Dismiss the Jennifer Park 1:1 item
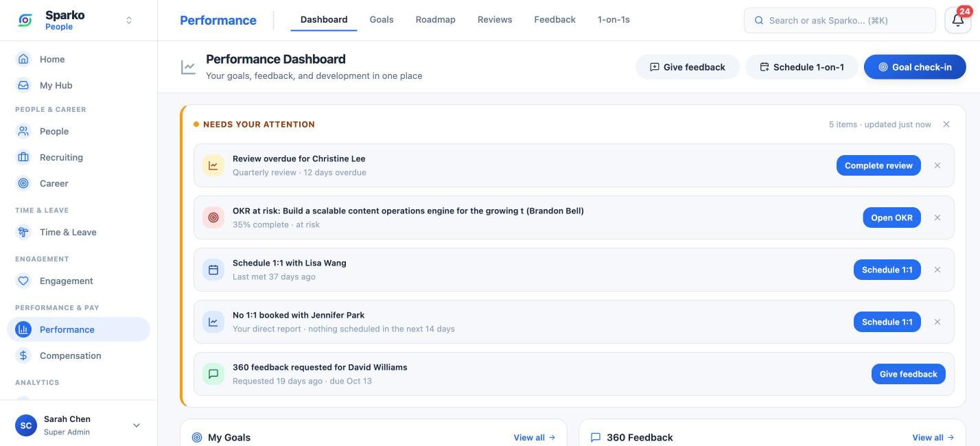Screen dimensions: 980x446 [x=937, y=322]
